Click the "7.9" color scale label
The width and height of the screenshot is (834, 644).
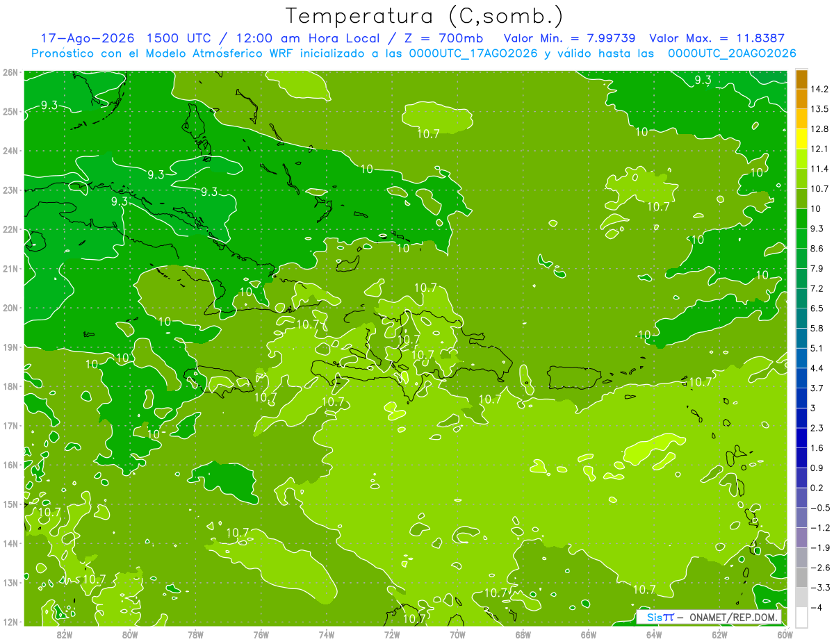pos(817,269)
